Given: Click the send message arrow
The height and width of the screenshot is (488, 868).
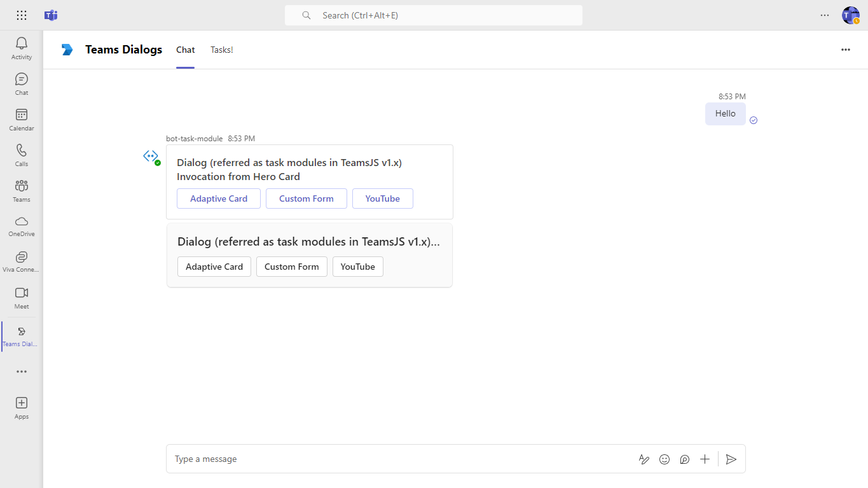Looking at the screenshot, I should [731, 459].
